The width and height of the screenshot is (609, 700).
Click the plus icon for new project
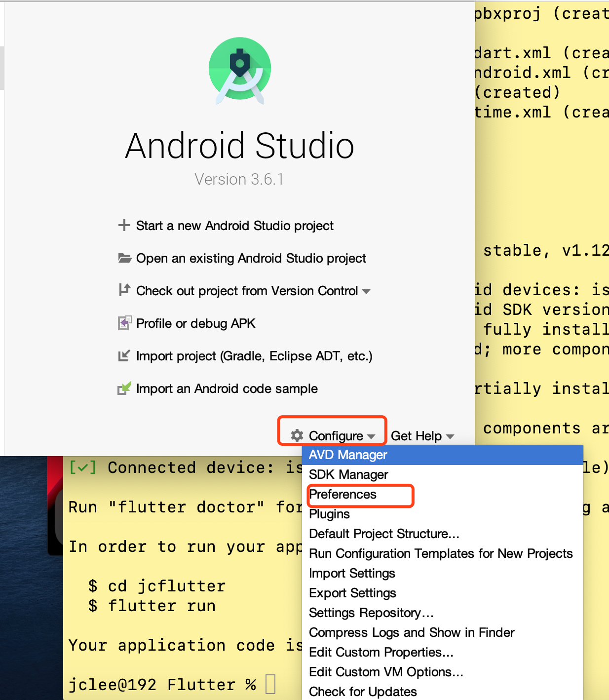click(124, 226)
